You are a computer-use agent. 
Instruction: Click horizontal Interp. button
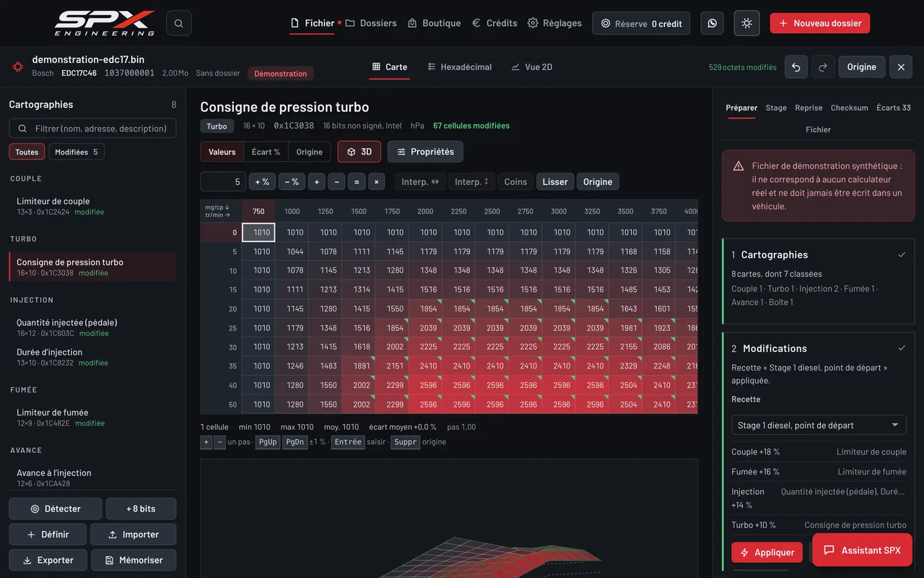(420, 182)
